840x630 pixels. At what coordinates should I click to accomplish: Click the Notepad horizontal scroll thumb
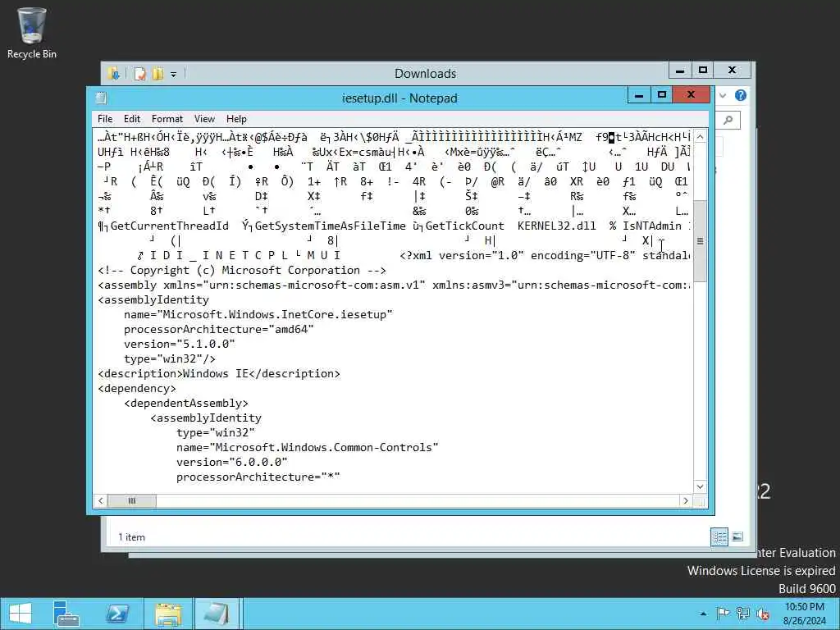click(132, 501)
